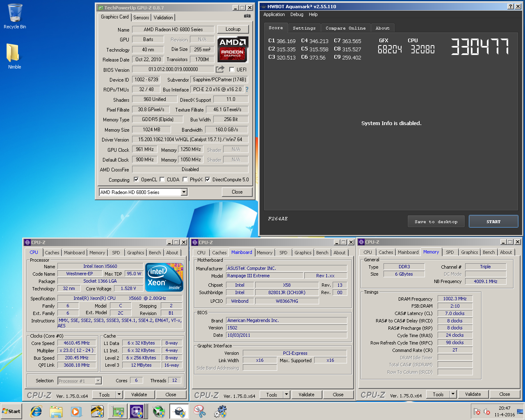Click the Bus Interface question mark
This screenshot has height=420, width=525.
(247, 89)
